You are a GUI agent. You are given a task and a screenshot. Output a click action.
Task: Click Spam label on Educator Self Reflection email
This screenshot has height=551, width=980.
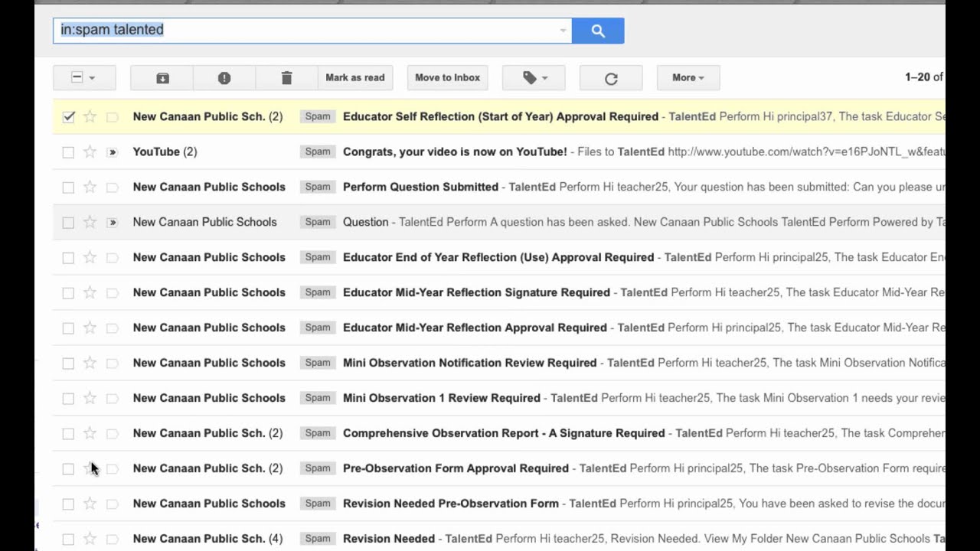(318, 116)
